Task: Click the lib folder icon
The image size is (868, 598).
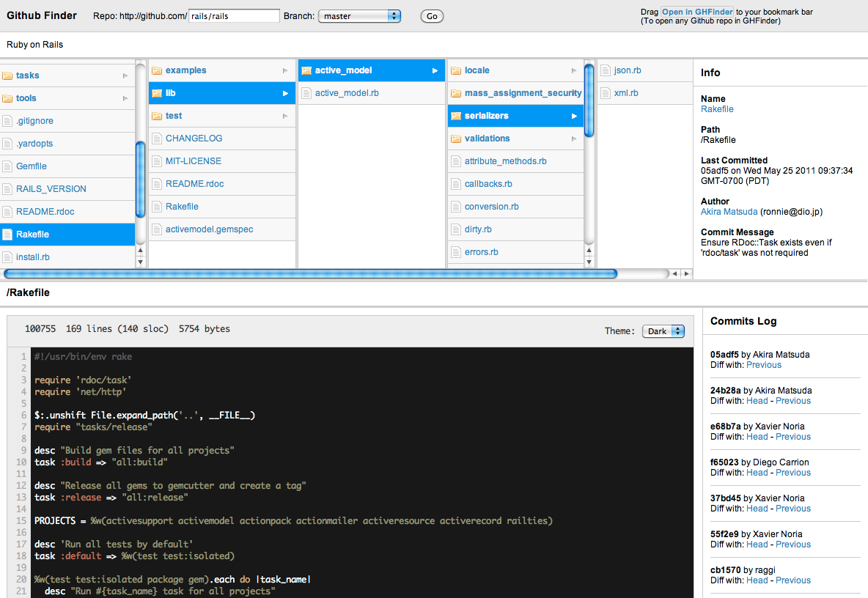Action: pyautogui.click(x=157, y=94)
